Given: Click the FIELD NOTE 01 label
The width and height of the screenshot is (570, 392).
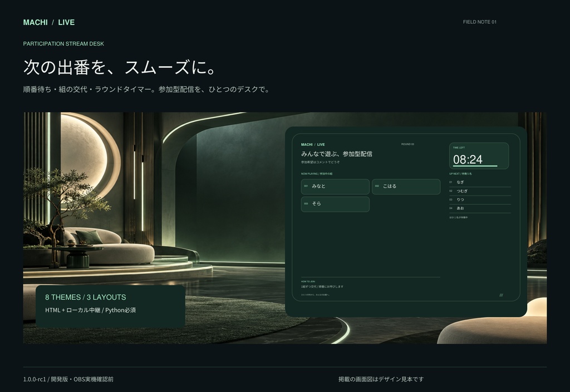Looking at the screenshot, I should click(x=479, y=22).
